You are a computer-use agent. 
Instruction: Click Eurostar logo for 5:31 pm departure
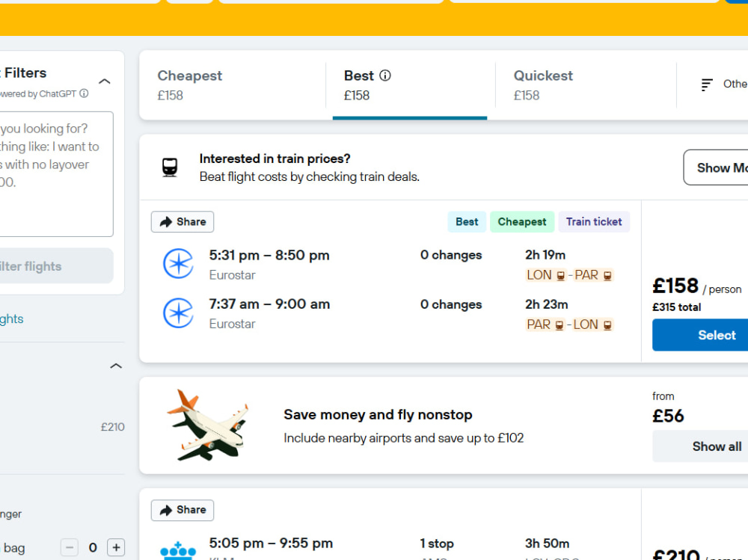point(178,263)
